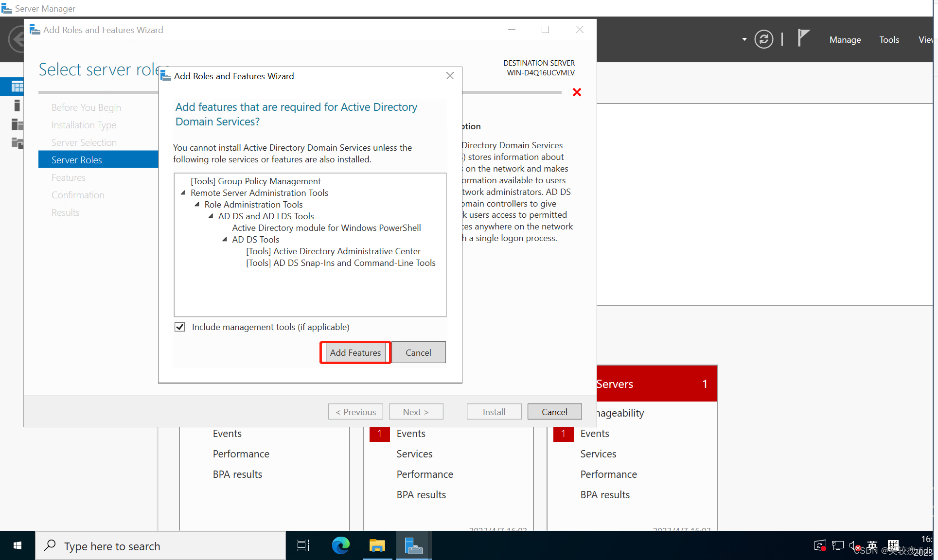Collapse the AD DS Tools node
This screenshot has height=560, width=938.
coord(225,239)
